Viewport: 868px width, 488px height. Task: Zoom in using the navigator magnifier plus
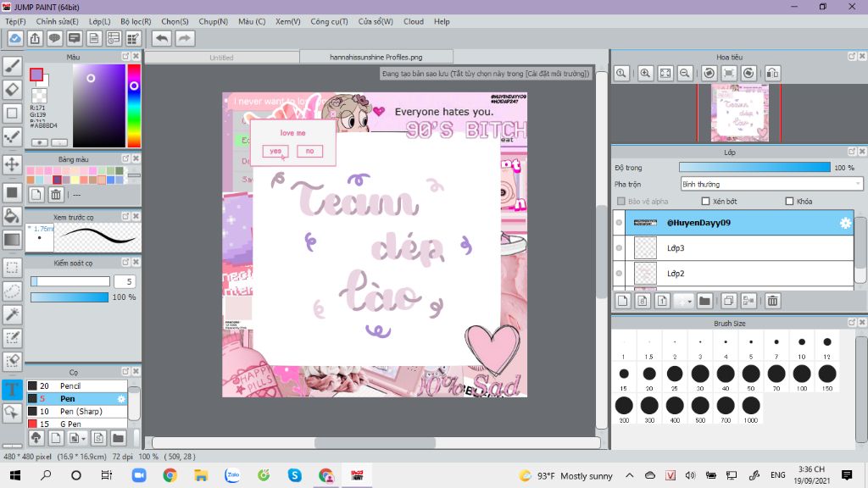point(645,73)
